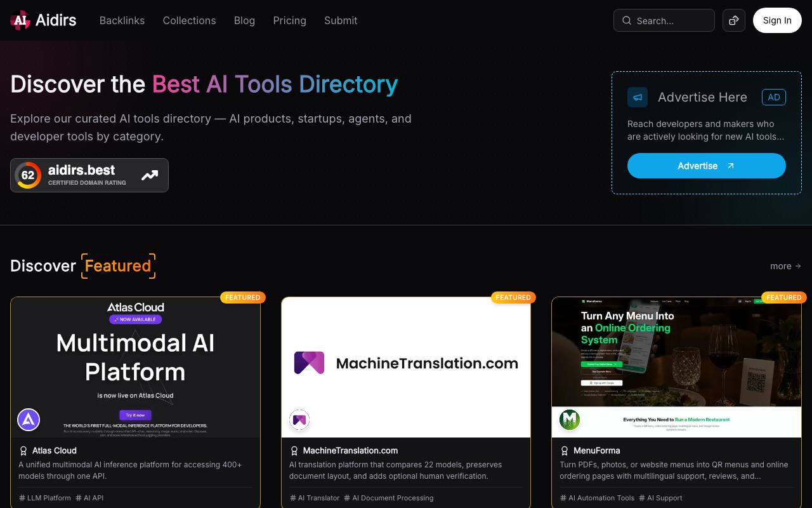Click the "Reach developers and makers" ad text
Screen dimensions: 812x508
(706, 130)
